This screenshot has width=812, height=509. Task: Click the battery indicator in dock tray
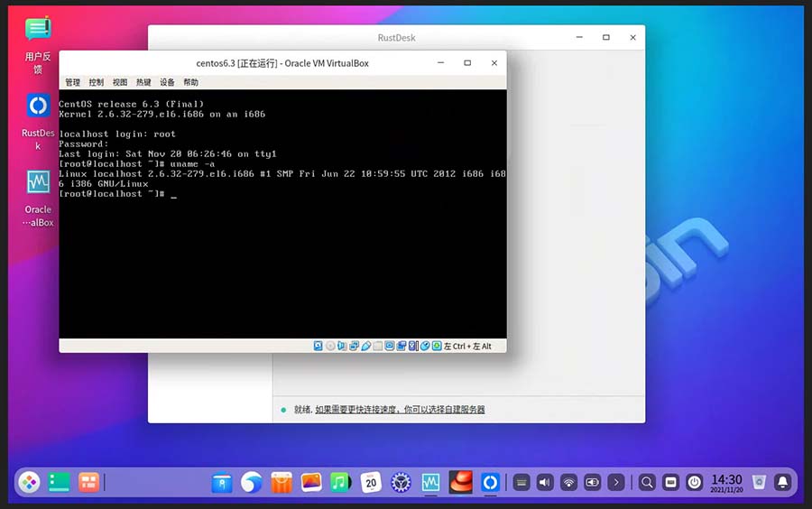click(x=593, y=483)
